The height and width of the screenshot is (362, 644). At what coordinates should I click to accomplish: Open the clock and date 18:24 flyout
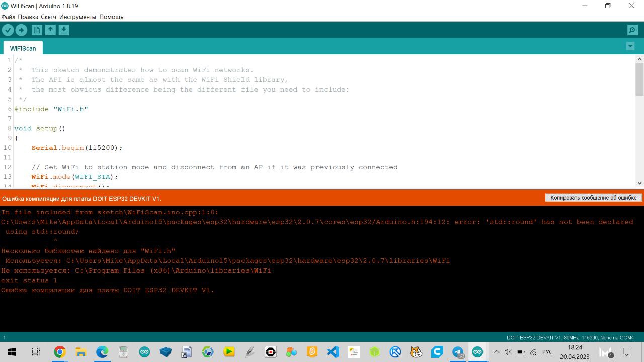(x=575, y=352)
